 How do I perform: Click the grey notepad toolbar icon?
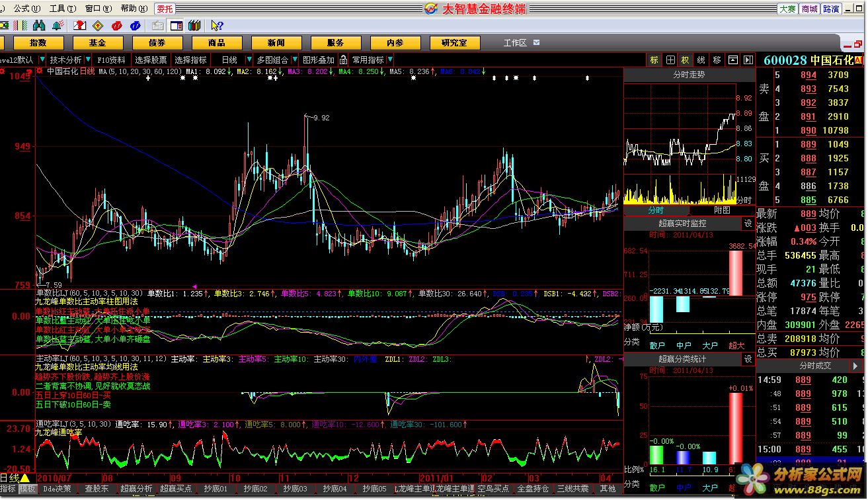coord(157,26)
